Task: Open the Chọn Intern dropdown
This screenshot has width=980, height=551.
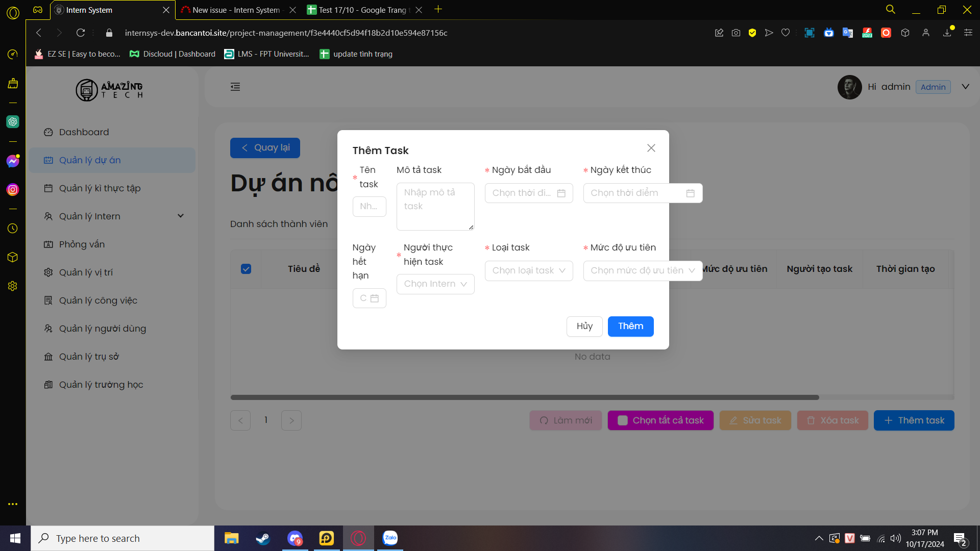Action: pos(435,284)
